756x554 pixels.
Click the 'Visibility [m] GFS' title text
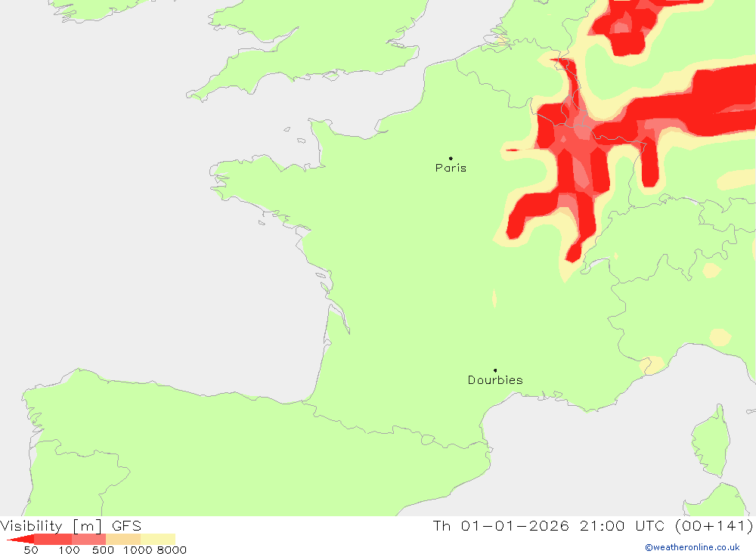[x=71, y=525]
